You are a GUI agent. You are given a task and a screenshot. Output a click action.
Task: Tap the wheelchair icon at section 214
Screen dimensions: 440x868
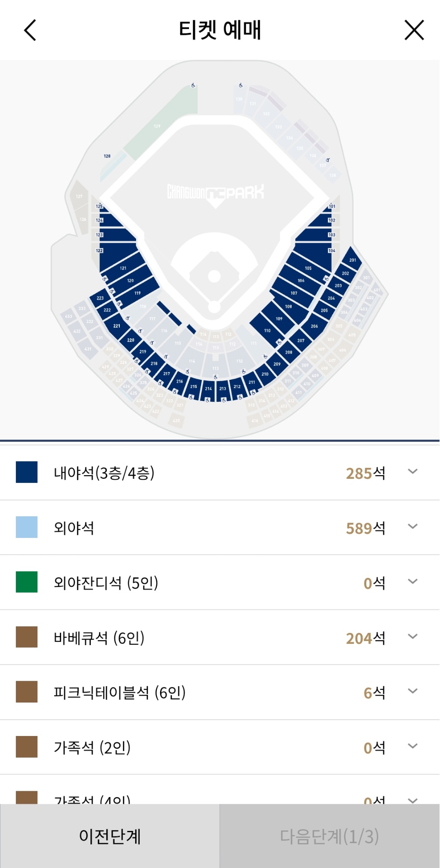point(208,400)
